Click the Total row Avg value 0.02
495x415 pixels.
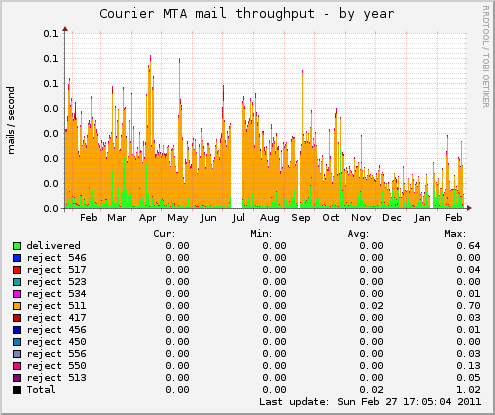click(x=371, y=390)
